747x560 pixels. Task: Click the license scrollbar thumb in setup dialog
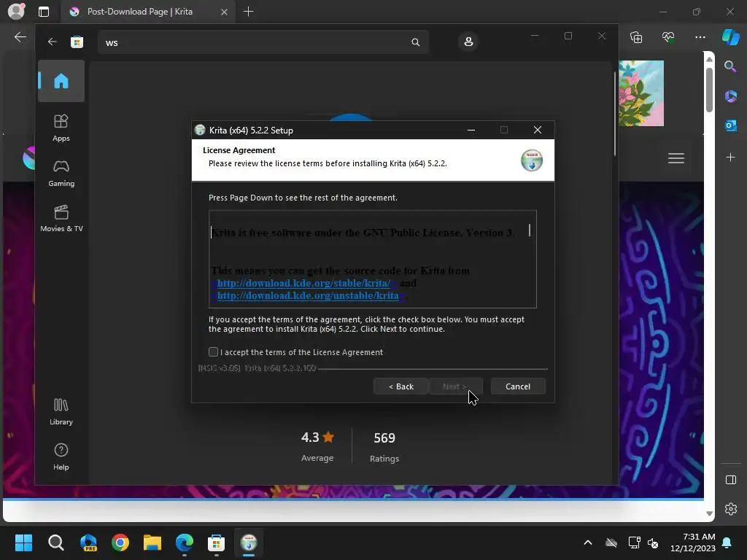coord(530,230)
